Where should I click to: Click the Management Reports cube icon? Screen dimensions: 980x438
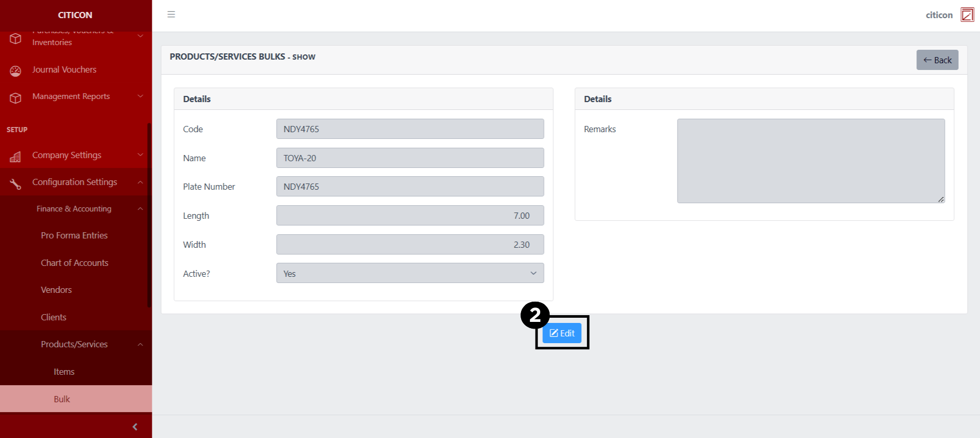coord(16,98)
